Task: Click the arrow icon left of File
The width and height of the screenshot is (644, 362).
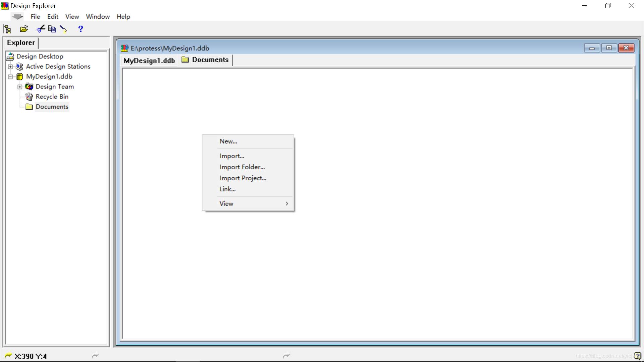Action: pyautogui.click(x=17, y=16)
